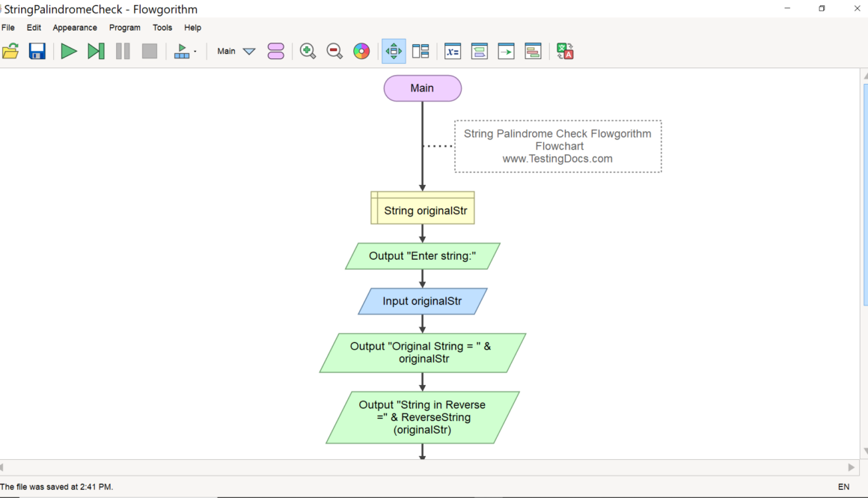Screen dimensions: 868x498
Task: Open the Main function dropdown
Action: pos(236,52)
